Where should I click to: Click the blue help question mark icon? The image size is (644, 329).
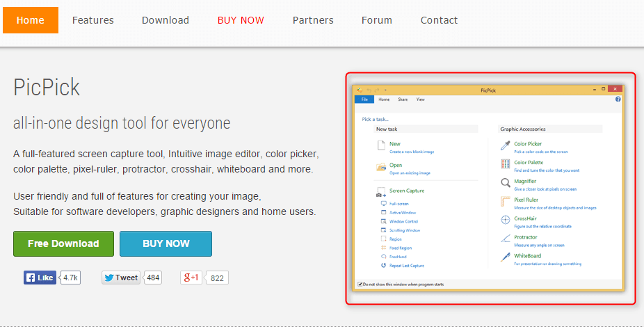618,99
